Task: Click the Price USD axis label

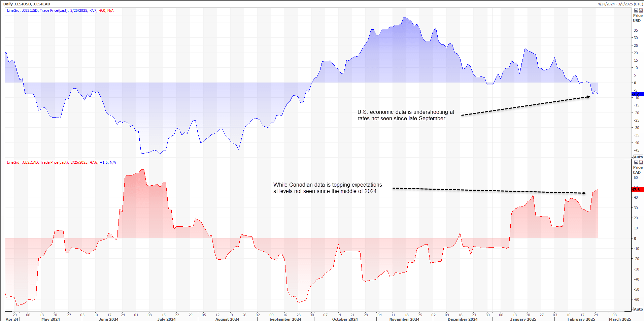Action: pos(638,18)
